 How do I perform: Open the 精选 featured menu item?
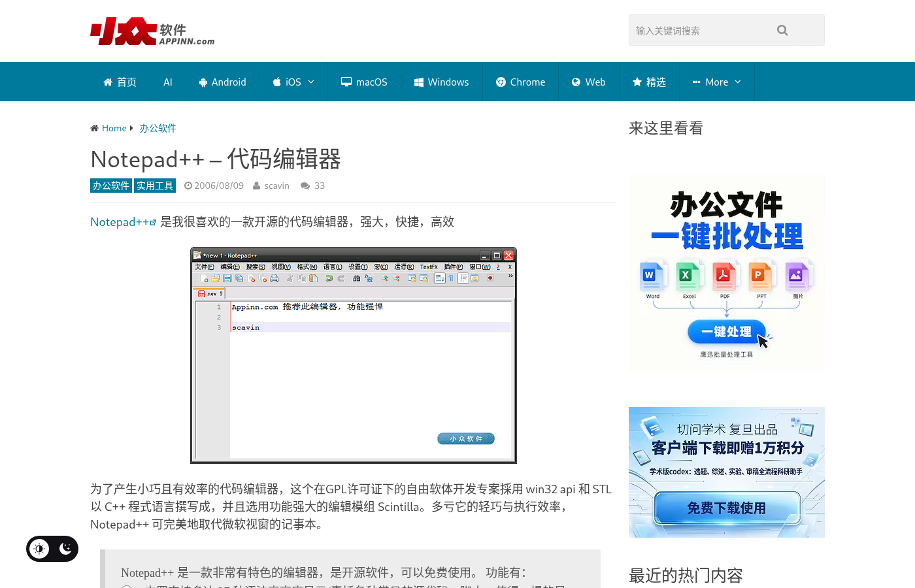[x=649, y=82]
